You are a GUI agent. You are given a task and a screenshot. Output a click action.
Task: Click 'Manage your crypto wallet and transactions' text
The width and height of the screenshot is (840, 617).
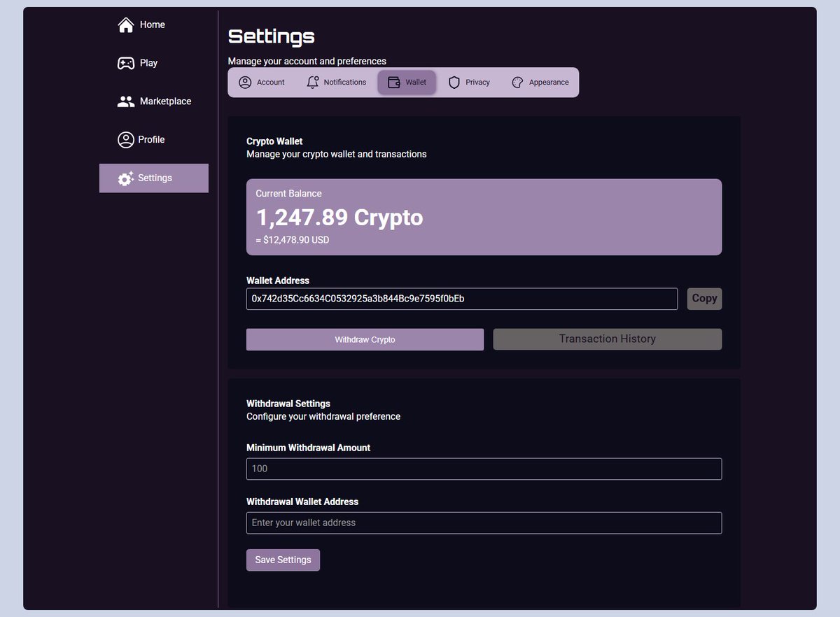click(x=337, y=154)
